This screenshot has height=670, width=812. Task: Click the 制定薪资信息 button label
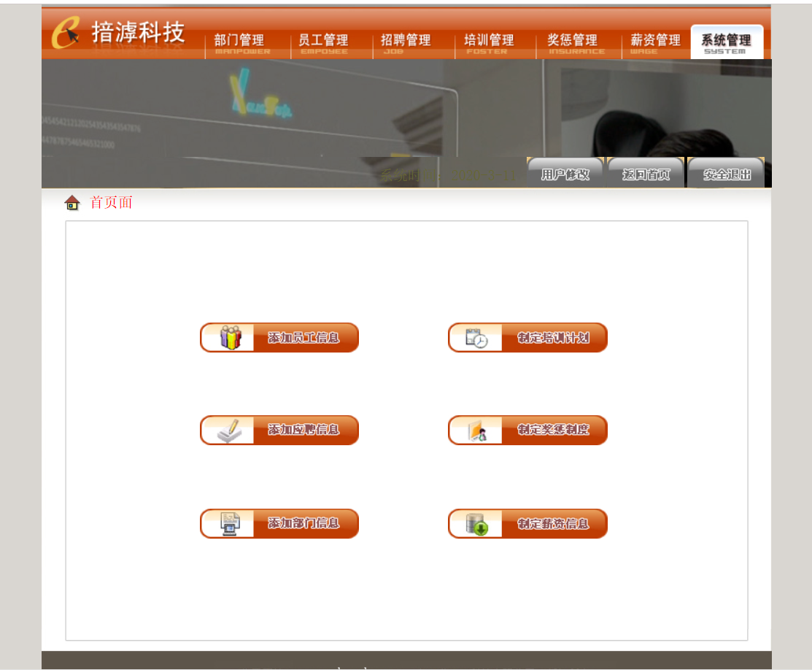[x=553, y=524]
